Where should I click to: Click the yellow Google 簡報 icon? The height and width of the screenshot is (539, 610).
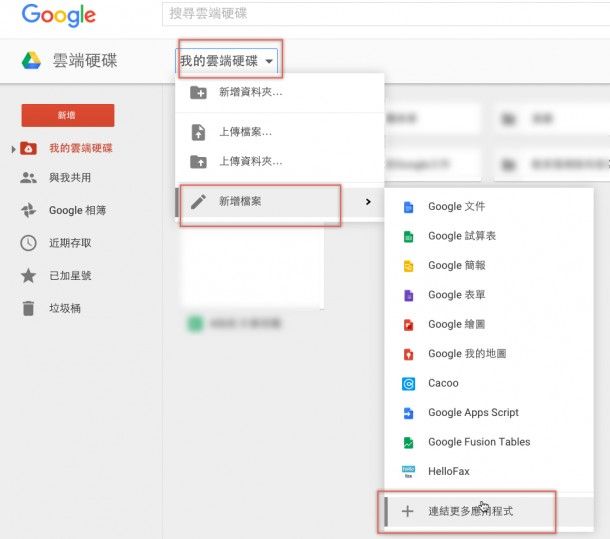point(408,266)
